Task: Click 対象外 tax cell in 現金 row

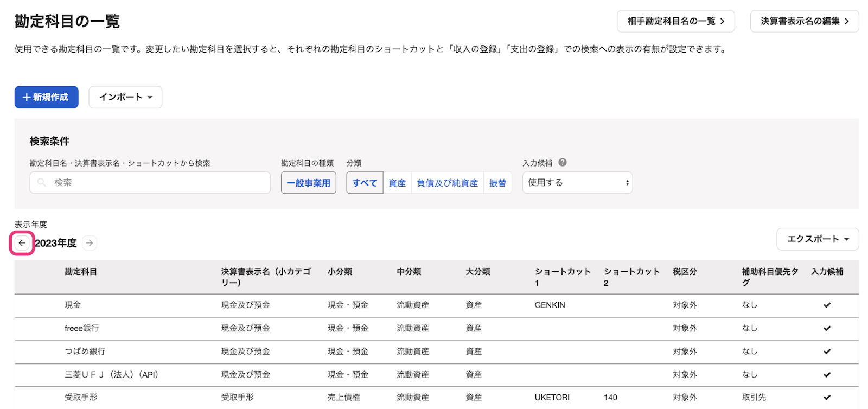Action: pos(685,305)
